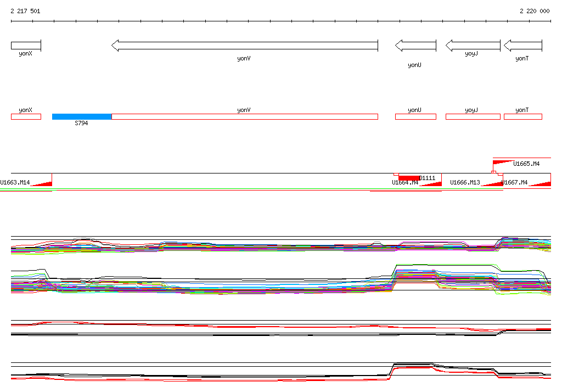Click the yoyJ black gene arrow

click(x=473, y=46)
